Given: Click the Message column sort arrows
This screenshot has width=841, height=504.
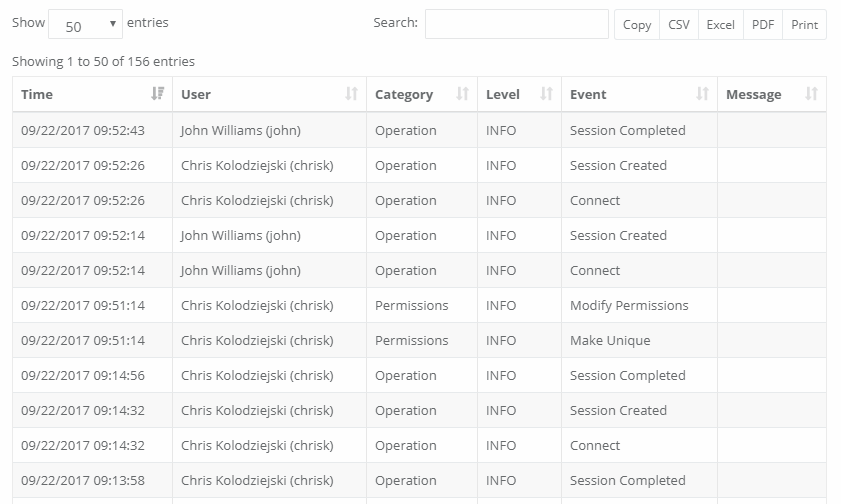Looking at the screenshot, I should 811,94.
